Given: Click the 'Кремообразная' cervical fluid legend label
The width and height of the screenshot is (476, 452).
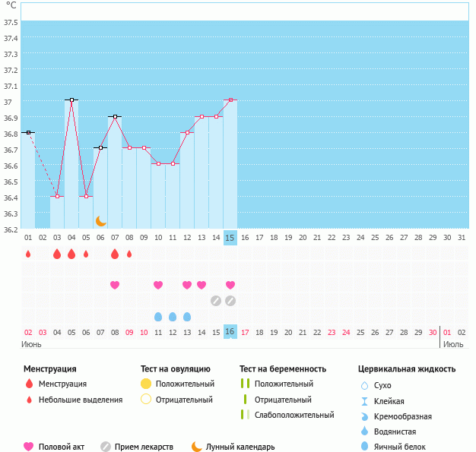Looking at the screenshot, I should pyautogui.click(x=403, y=416).
